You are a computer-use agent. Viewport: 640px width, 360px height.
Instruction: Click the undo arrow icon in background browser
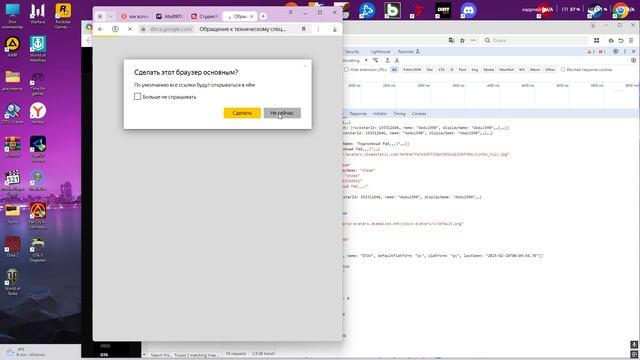(621, 40)
